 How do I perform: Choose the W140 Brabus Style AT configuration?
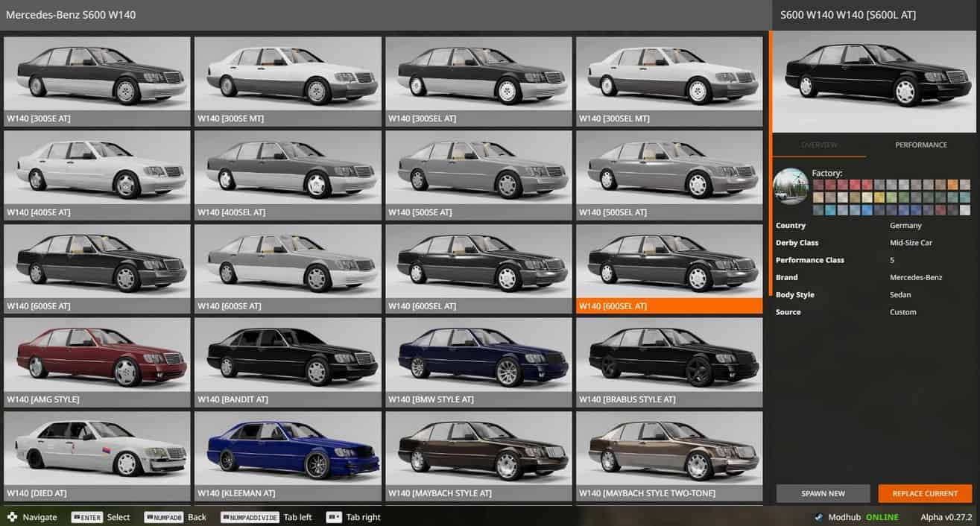tap(668, 356)
